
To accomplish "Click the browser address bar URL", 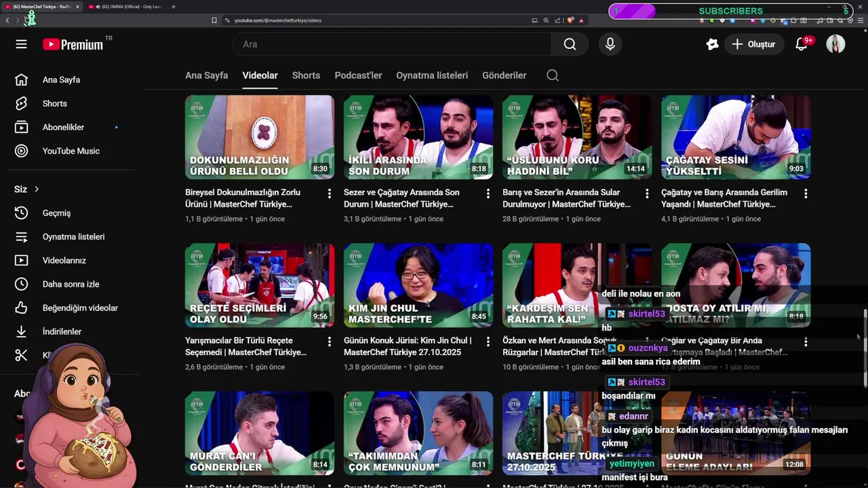I will [x=278, y=20].
